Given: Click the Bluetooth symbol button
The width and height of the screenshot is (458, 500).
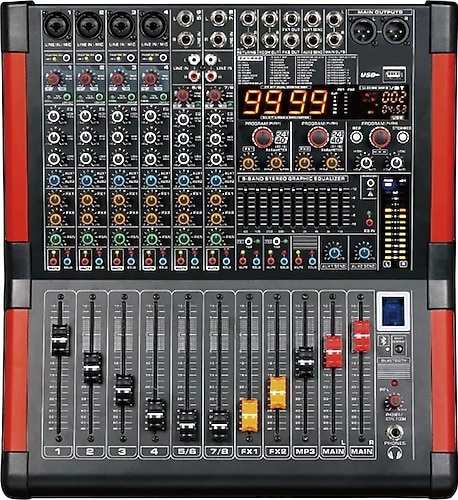Looking at the screenshot, I should pos(383,341).
